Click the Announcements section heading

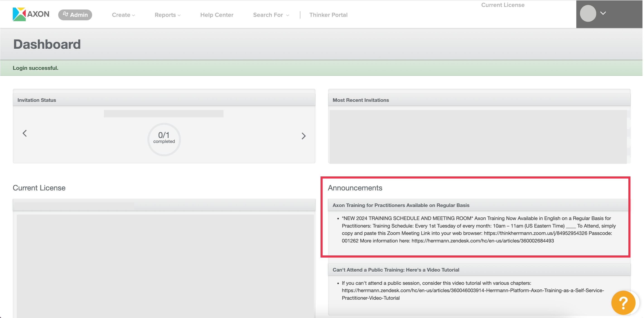pyautogui.click(x=355, y=188)
